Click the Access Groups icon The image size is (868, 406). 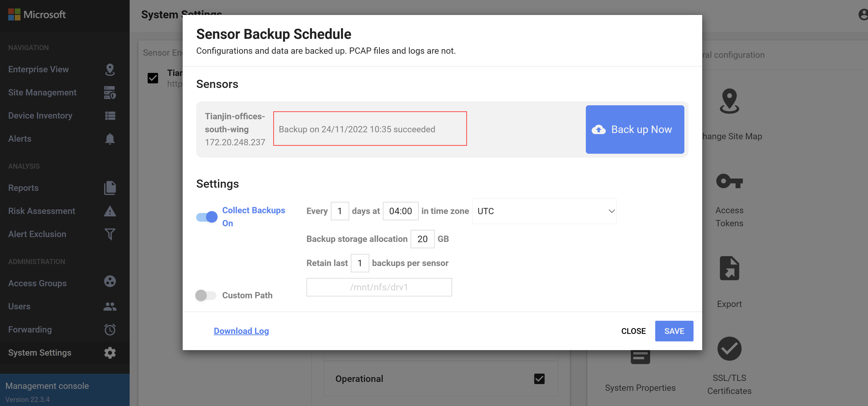(x=111, y=282)
